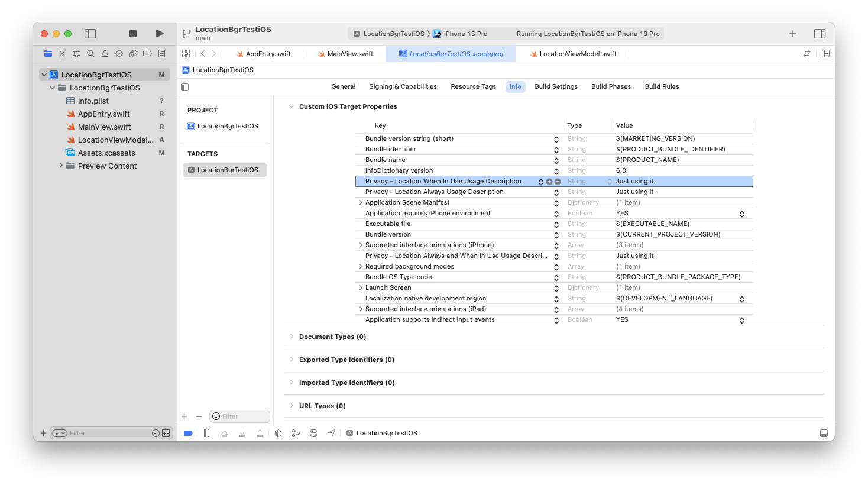Collapse the Custom iOS Target Properties section

point(291,106)
